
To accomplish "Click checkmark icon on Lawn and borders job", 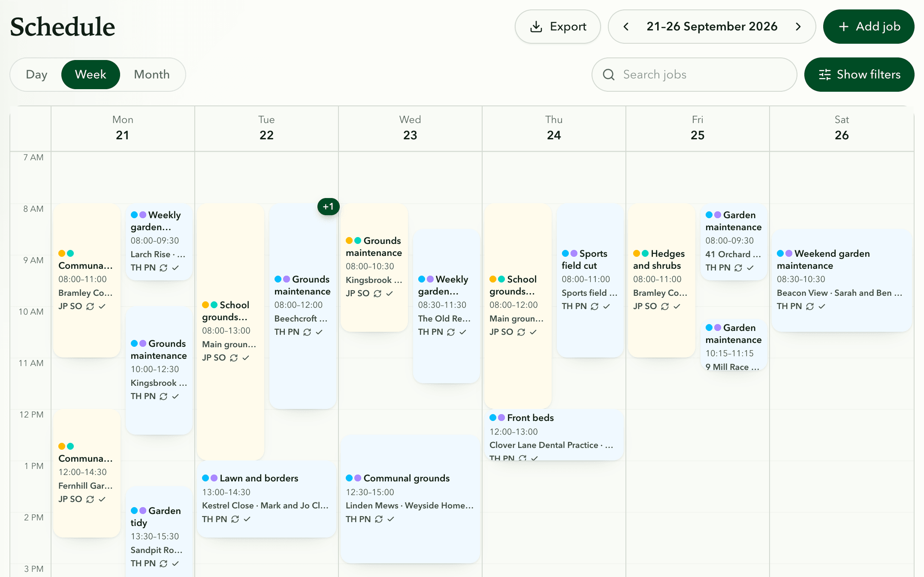I will coord(247,519).
